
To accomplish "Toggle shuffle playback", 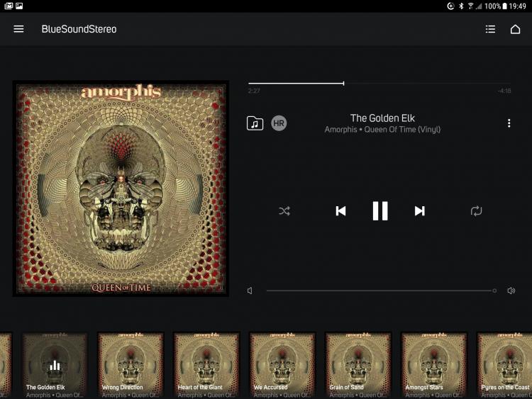I will coord(284,211).
